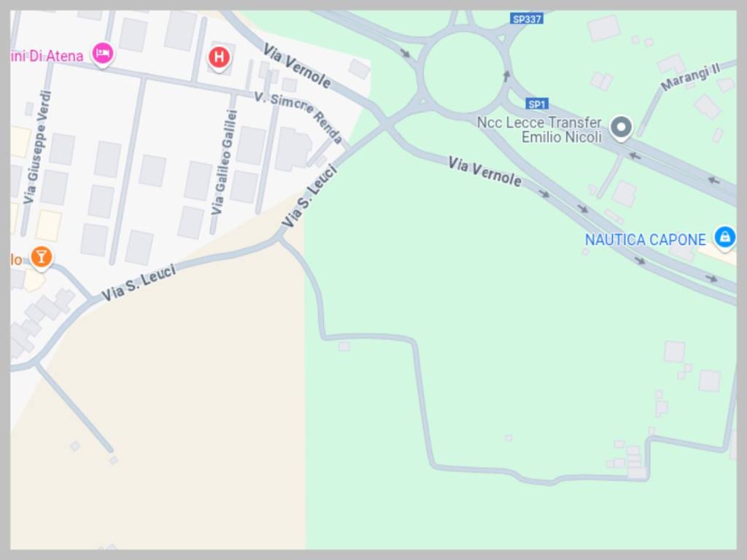Image resolution: width=747 pixels, height=560 pixels.
Task: Click the pink hotel bed marker icon
Action: tap(102, 53)
